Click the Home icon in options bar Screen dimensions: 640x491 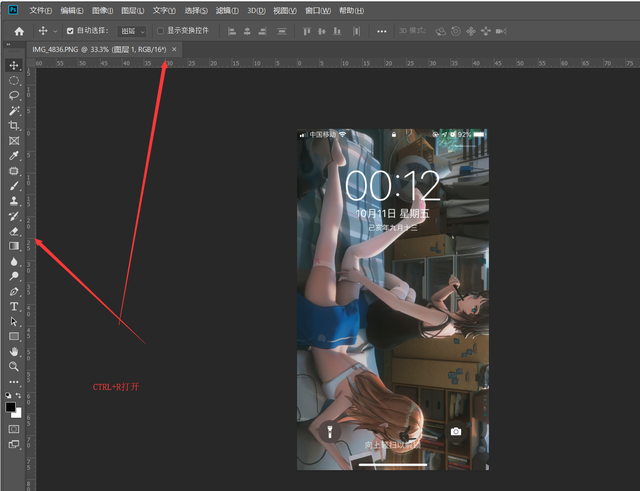(18, 31)
